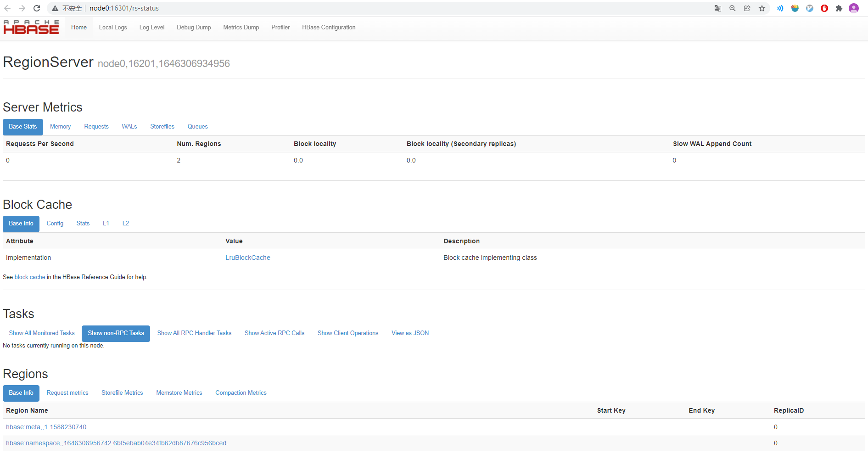Show Client Operations tasks
Viewport: 868px width, 454px height.
pyautogui.click(x=348, y=333)
